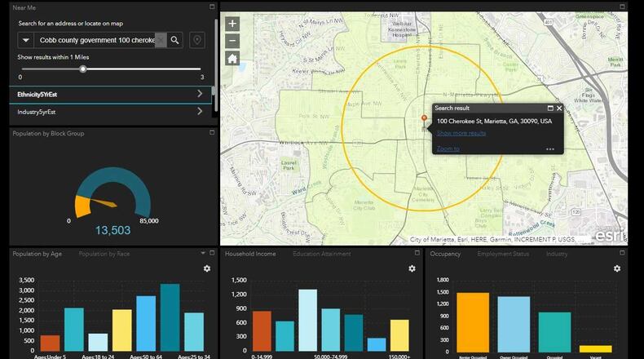Open the popup's three-dot more options

point(550,149)
